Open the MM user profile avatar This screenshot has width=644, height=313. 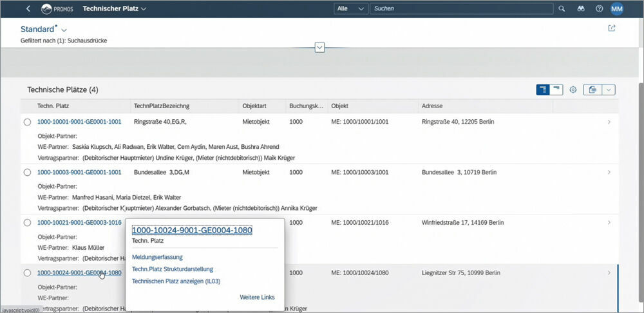617,9
